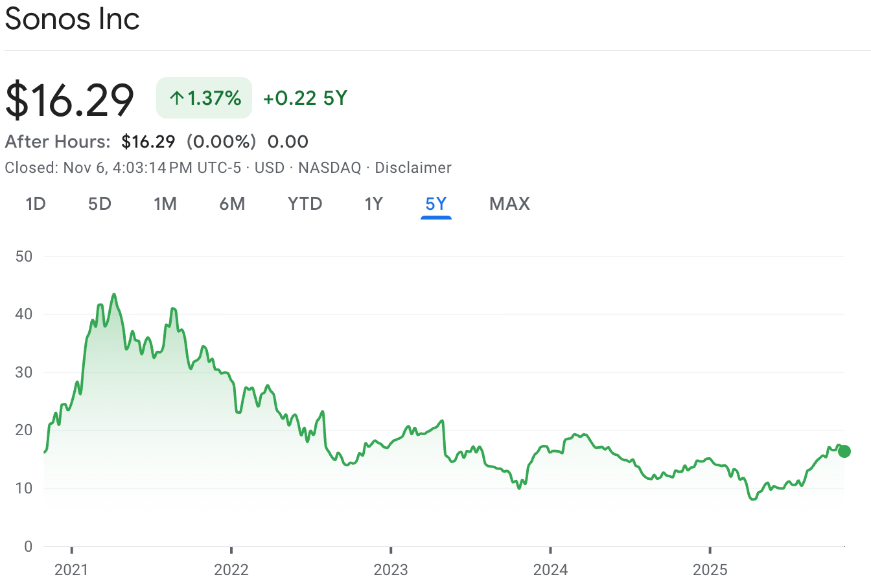Open the Disclaimer link
Image resolution: width=871 pixels, height=588 pixels.
pos(413,168)
